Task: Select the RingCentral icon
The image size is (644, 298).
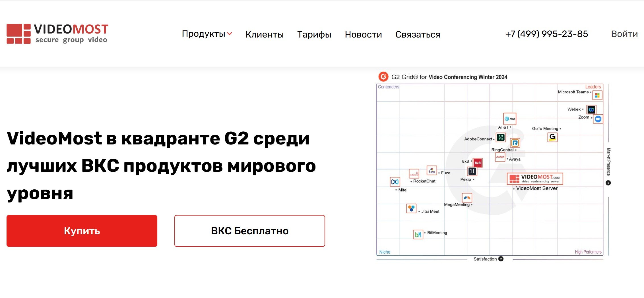Action: point(515,143)
